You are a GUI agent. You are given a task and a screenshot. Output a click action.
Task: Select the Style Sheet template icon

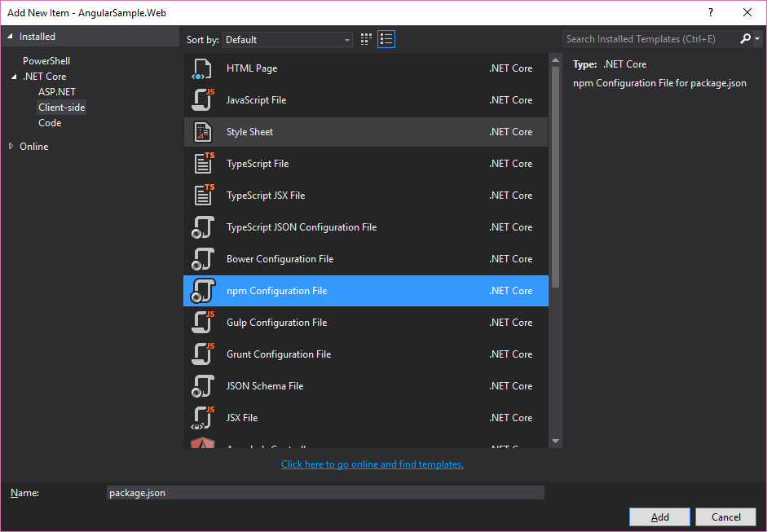pos(204,131)
